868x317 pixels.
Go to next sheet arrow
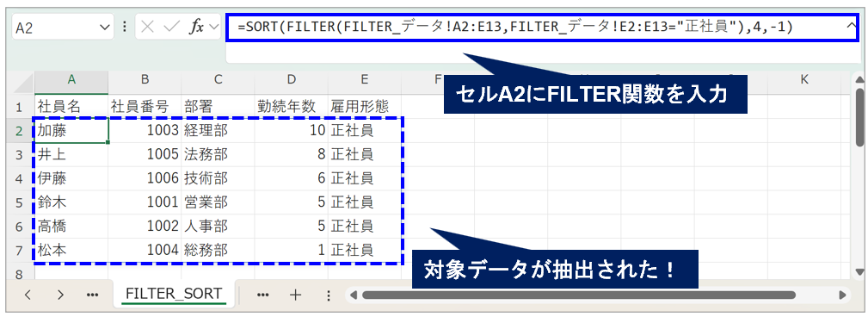(x=60, y=295)
